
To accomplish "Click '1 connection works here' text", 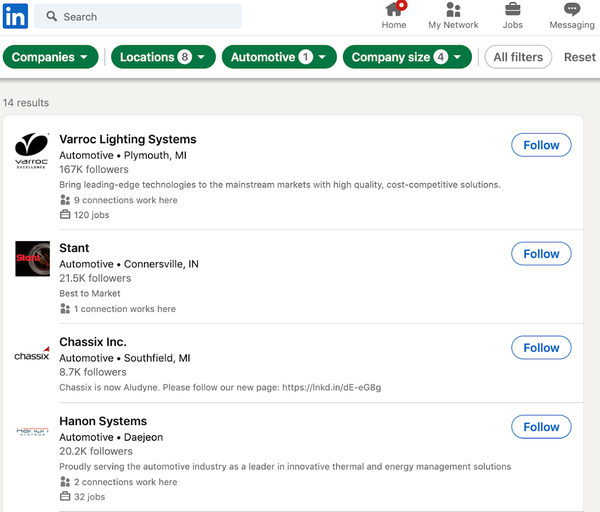I will [125, 309].
